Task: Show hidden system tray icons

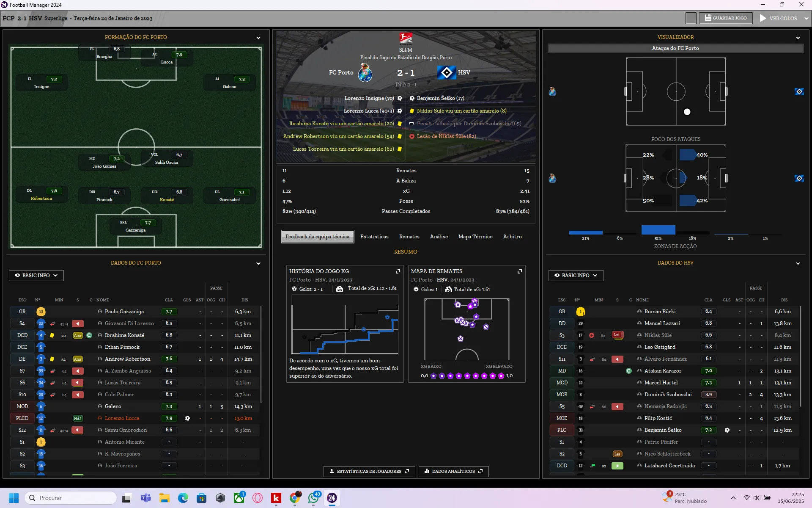Action: (x=733, y=498)
